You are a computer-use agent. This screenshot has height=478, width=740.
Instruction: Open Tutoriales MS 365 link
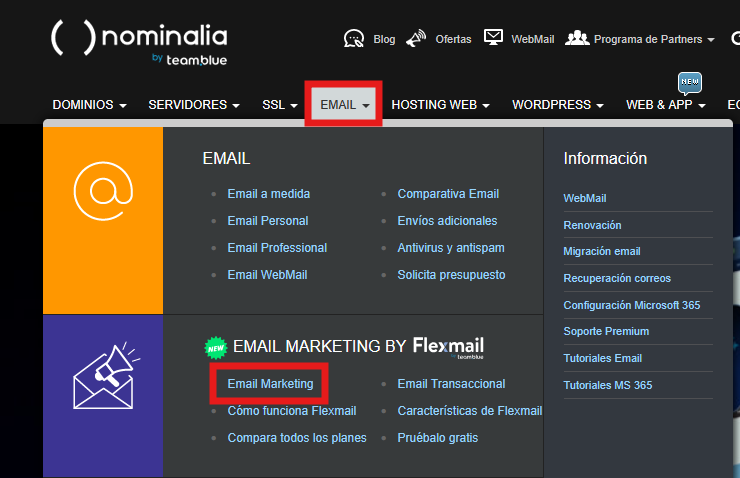[607, 385]
